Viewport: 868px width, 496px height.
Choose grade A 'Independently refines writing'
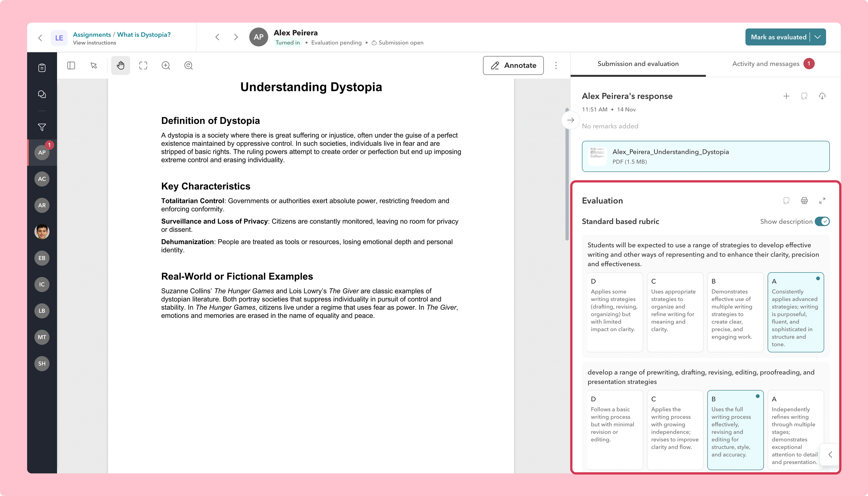(796, 430)
